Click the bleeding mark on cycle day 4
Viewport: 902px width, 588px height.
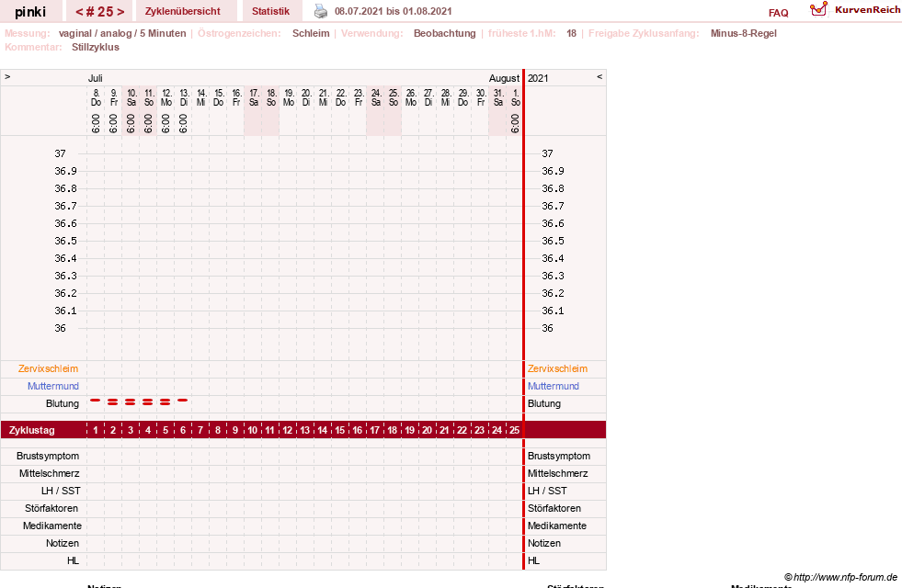point(148,401)
